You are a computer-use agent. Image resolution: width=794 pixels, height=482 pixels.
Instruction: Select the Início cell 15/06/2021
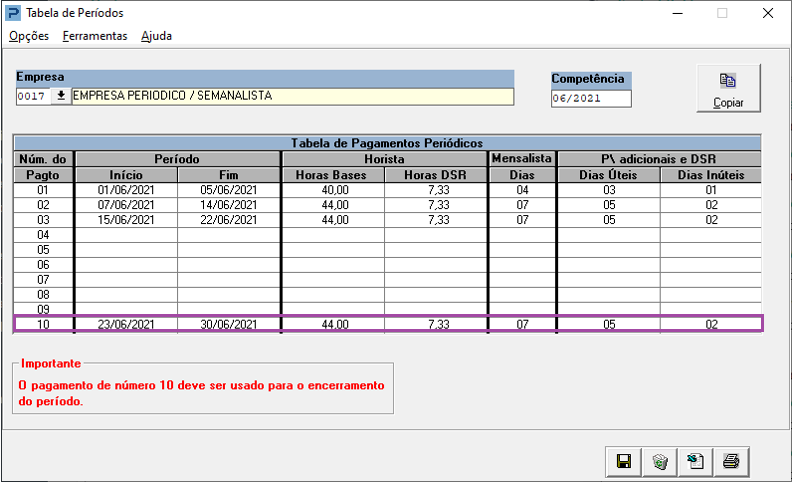point(126,220)
